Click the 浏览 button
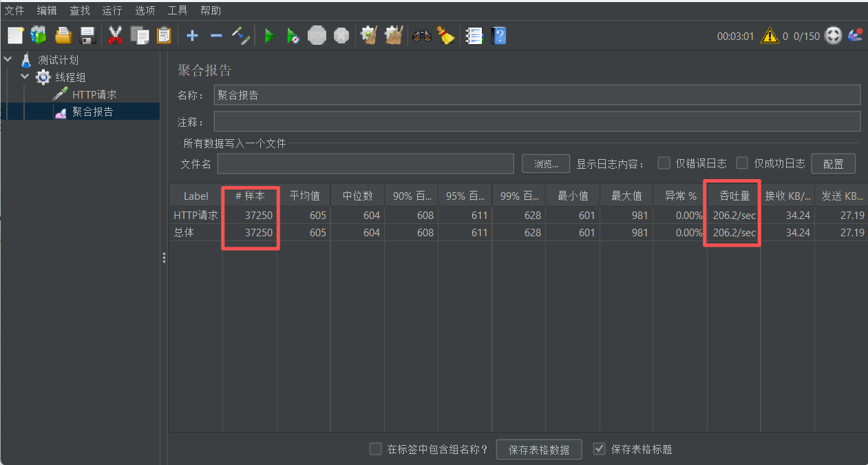 click(545, 163)
